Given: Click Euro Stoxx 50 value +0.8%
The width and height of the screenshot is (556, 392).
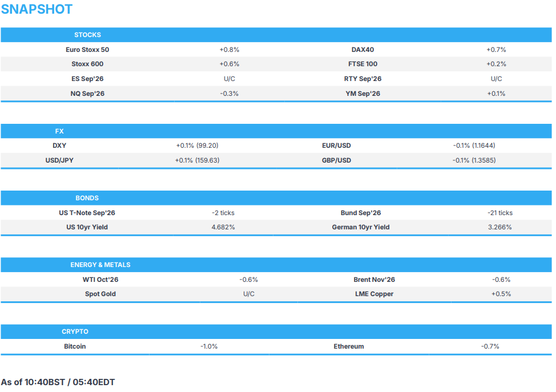Looking at the screenshot, I should (229, 50).
